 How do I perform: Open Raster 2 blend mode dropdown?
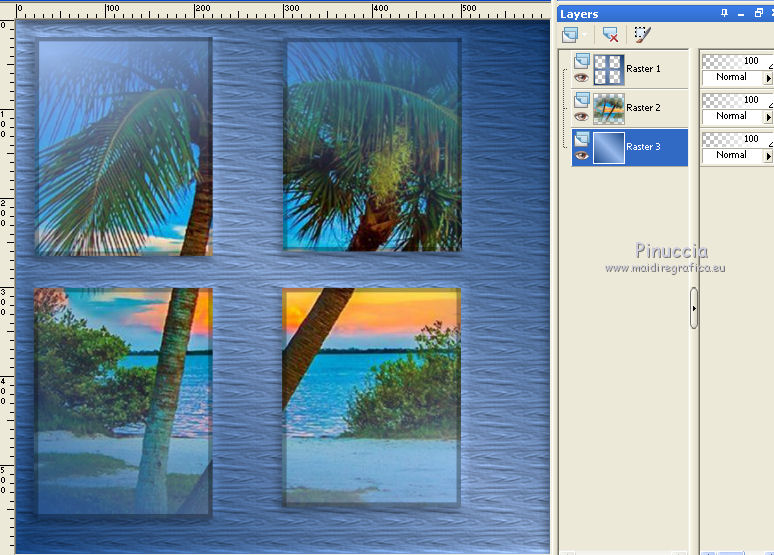pyautogui.click(x=768, y=117)
